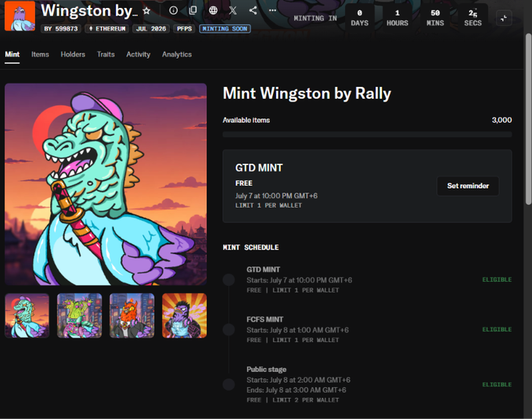Click the page vertical scrollbar

[x=528, y=119]
